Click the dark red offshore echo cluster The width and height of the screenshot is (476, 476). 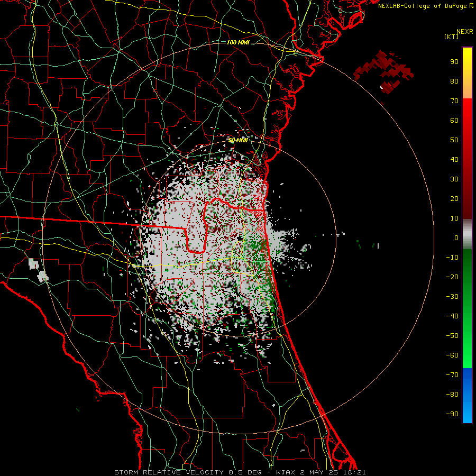click(384, 72)
